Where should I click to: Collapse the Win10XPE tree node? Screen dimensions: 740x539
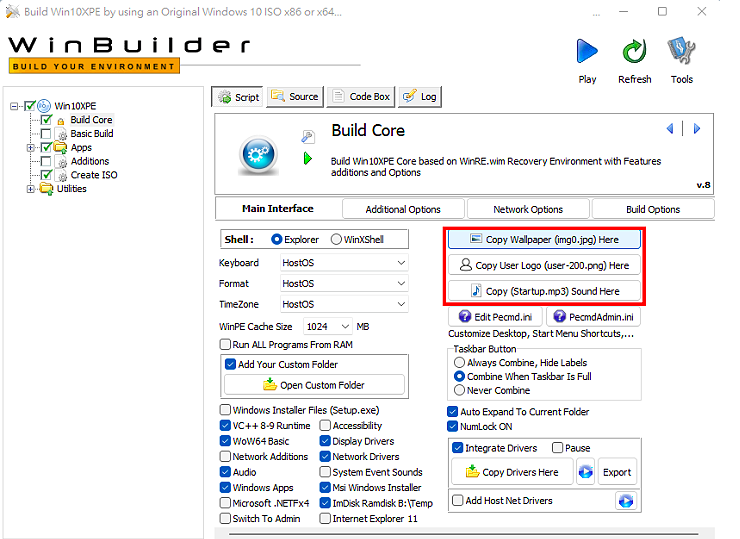point(14,106)
